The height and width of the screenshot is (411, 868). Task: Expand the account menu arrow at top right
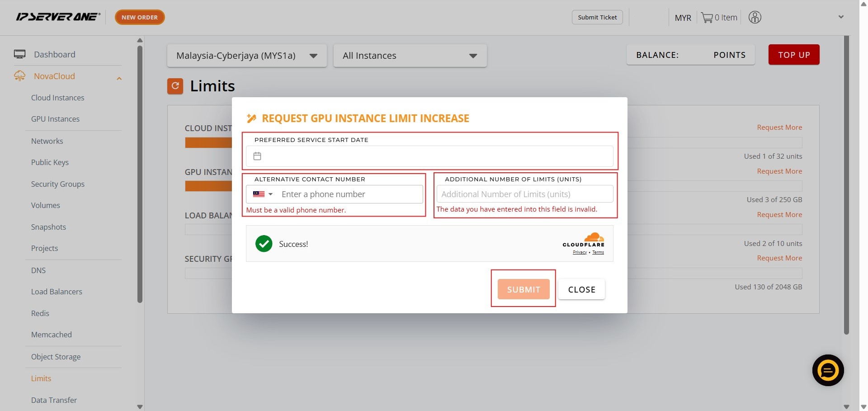(x=841, y=17)
